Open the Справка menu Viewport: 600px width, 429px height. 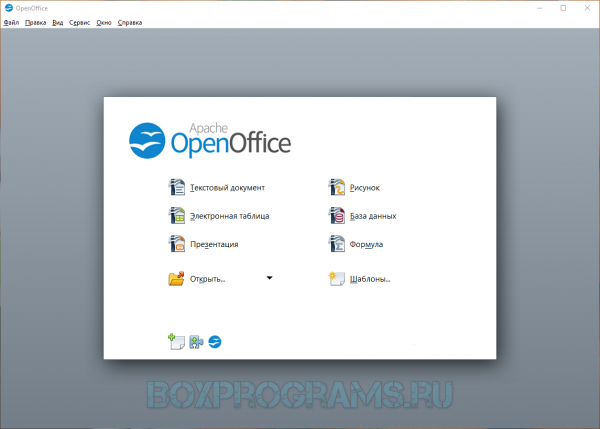[130, 23]
